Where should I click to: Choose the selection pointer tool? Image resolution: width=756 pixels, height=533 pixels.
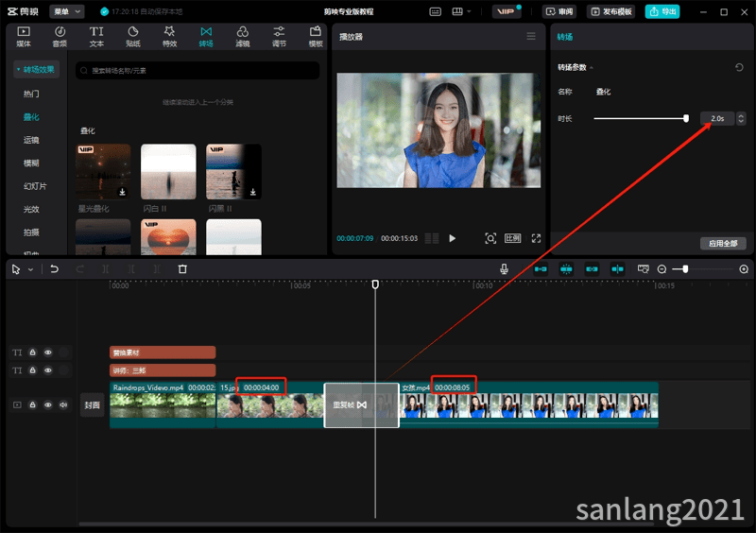tap(16, 269)
